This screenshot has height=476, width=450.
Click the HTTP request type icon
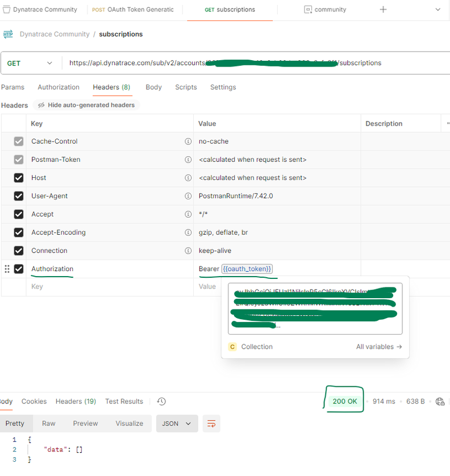pyautogui.click(x=8, y=34)
